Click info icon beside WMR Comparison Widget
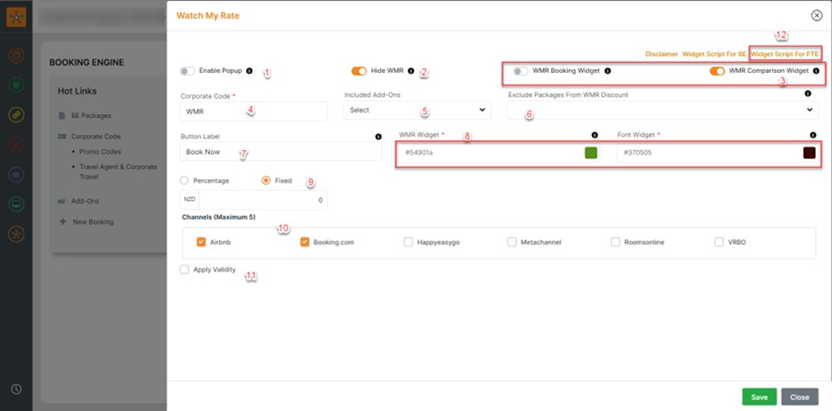This screenshot has width=832, height=411. point(816,71)
